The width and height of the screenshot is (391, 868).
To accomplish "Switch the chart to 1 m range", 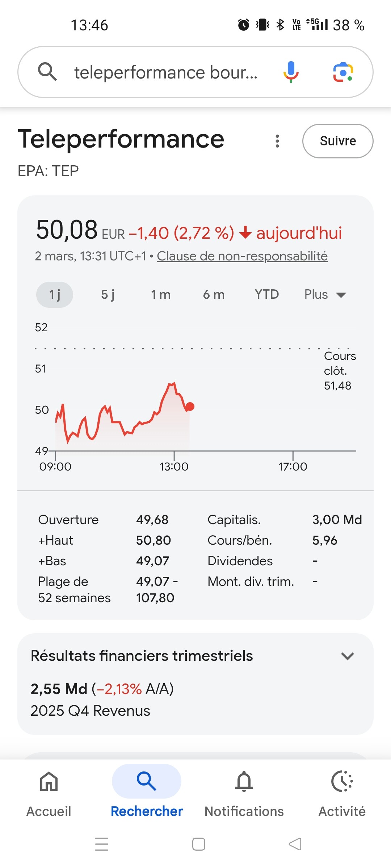I will 161,295.
